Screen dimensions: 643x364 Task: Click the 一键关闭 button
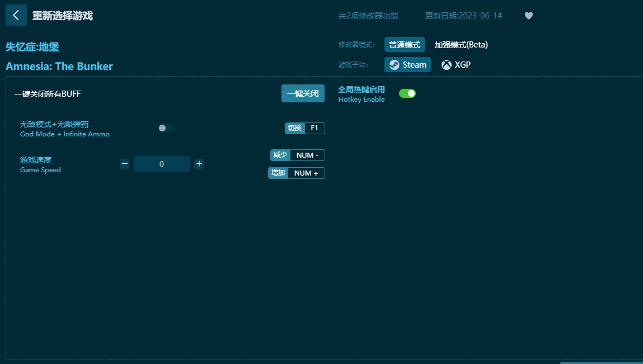click(303, 93)
